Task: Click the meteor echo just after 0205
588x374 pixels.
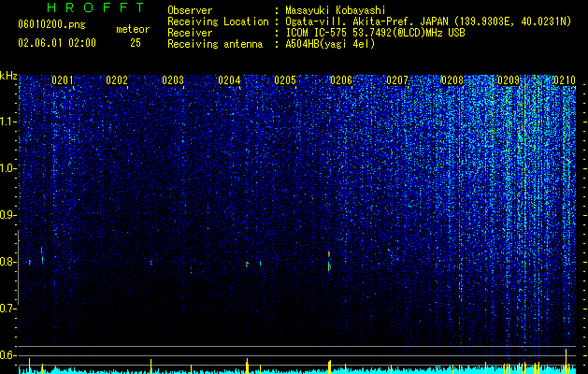Action: click(329, 261)
